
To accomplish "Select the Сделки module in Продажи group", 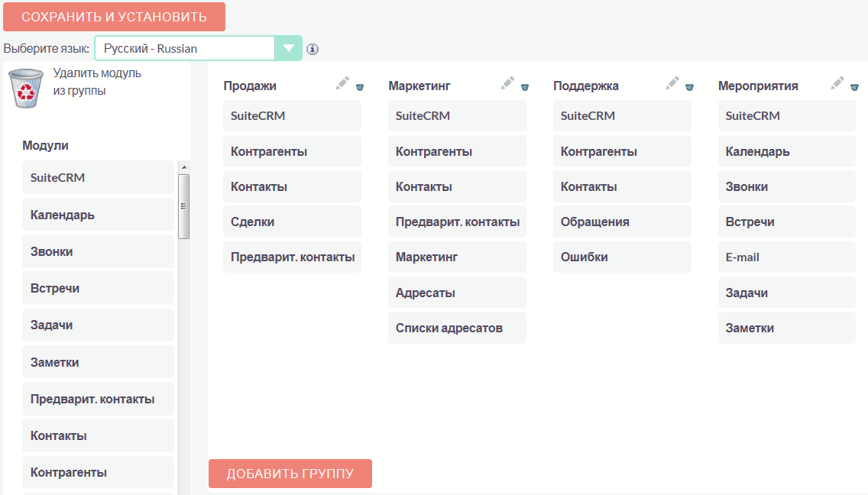I will coord(292,222).
